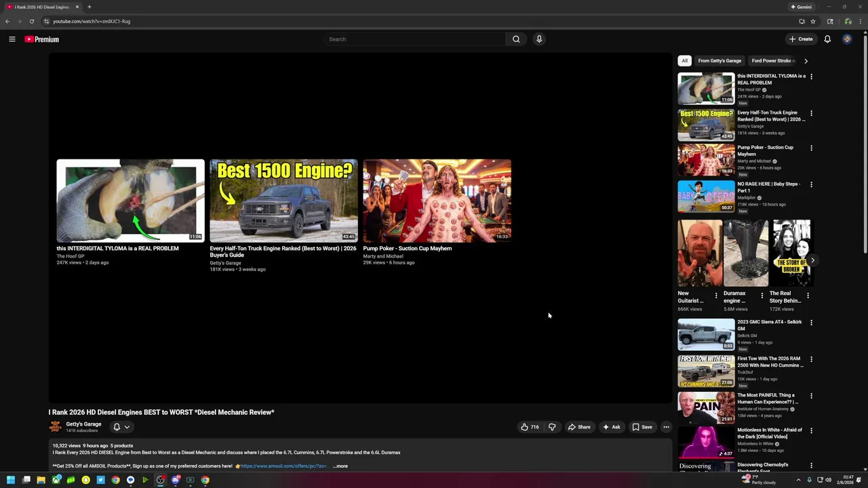The width and height of the screenshot is (868, 488).
Task: Show more filter chips with arrow
Action: click(x=806, y=61)
